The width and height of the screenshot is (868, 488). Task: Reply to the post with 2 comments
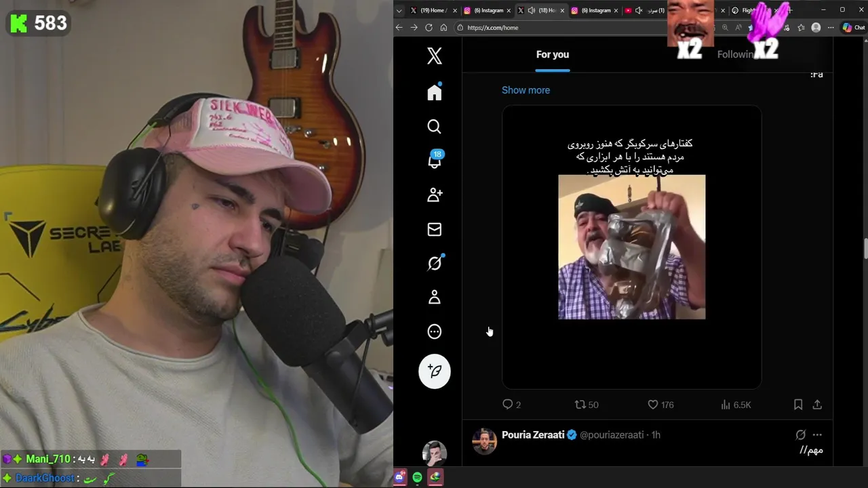511,405
